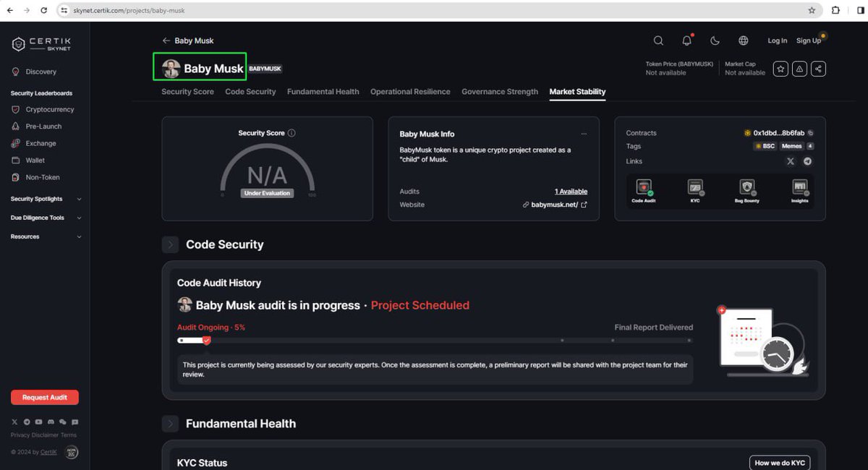Image resolution: width=868 pixels, height=470 pixels.
Task: Open CertiK Discord in sidebar footer
Action: click(x=51, y=422)
